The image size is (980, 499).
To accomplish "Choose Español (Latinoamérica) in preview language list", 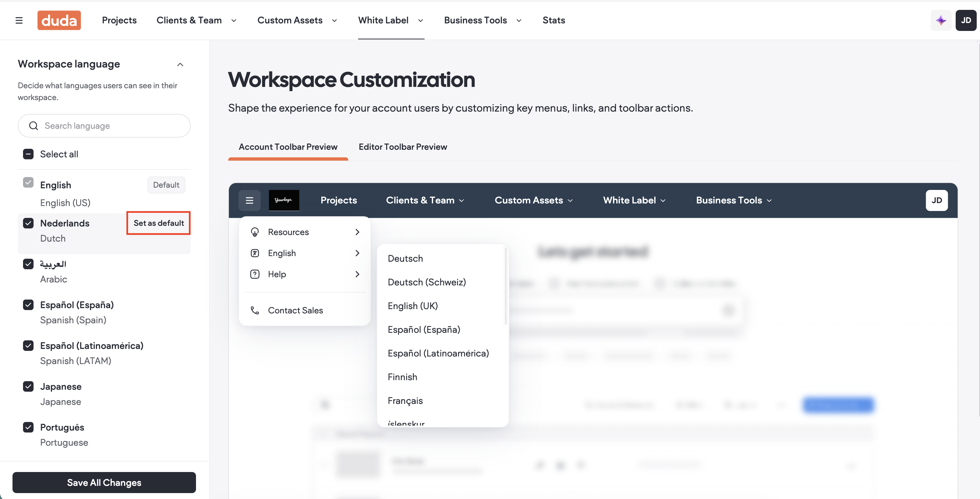I will 438,353.
